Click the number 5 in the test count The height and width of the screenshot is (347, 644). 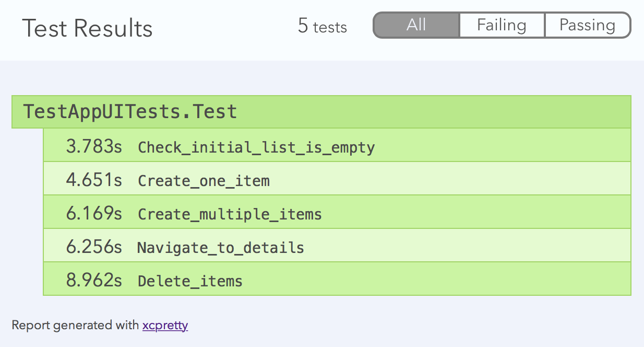303,26
